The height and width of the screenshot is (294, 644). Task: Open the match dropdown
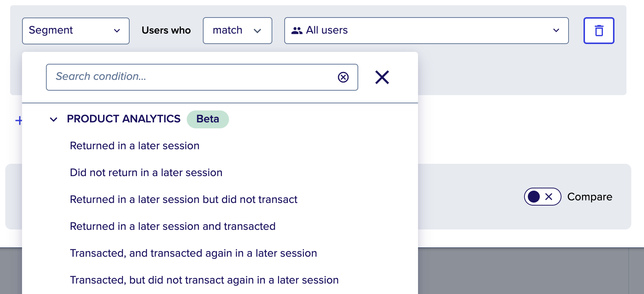(x=238, y=31)
